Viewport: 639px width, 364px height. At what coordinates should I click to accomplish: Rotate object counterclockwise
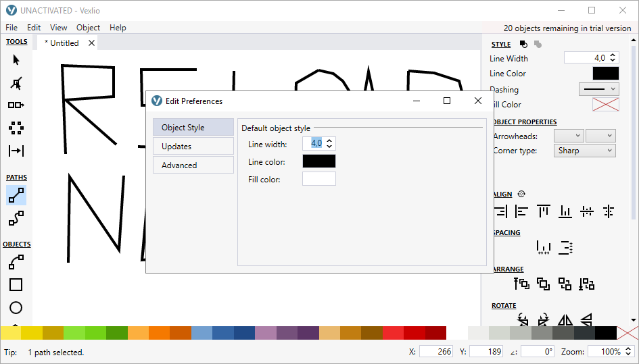(523, 319)
